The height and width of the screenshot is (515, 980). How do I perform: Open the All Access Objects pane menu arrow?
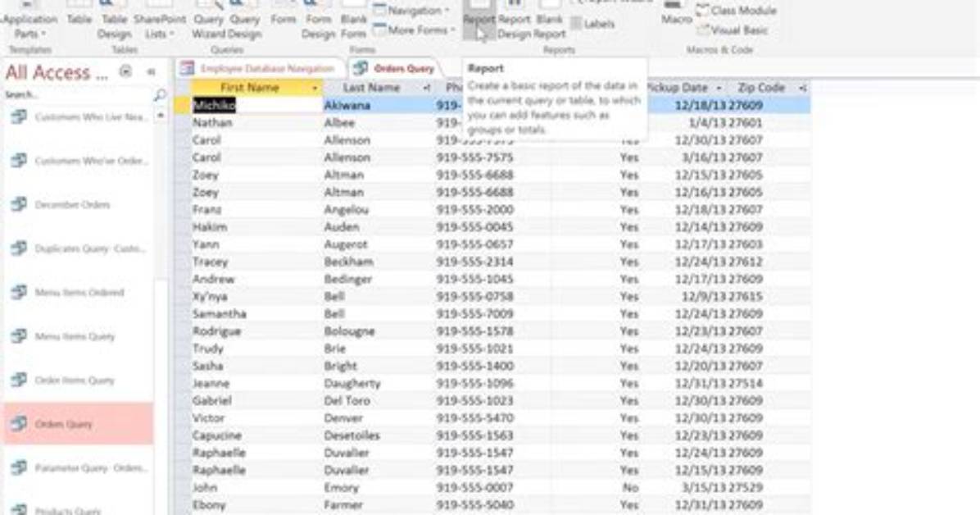pyautogui.click(x=125, y=71)
